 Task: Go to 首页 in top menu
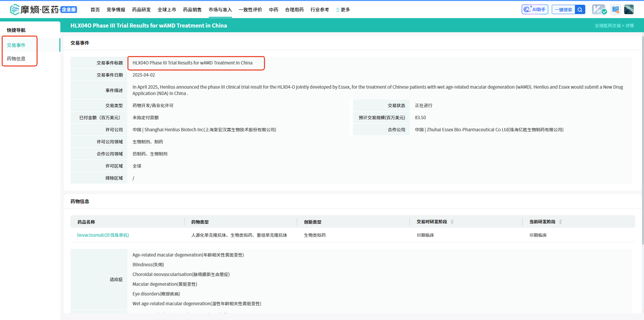click(x=95, y=10)
